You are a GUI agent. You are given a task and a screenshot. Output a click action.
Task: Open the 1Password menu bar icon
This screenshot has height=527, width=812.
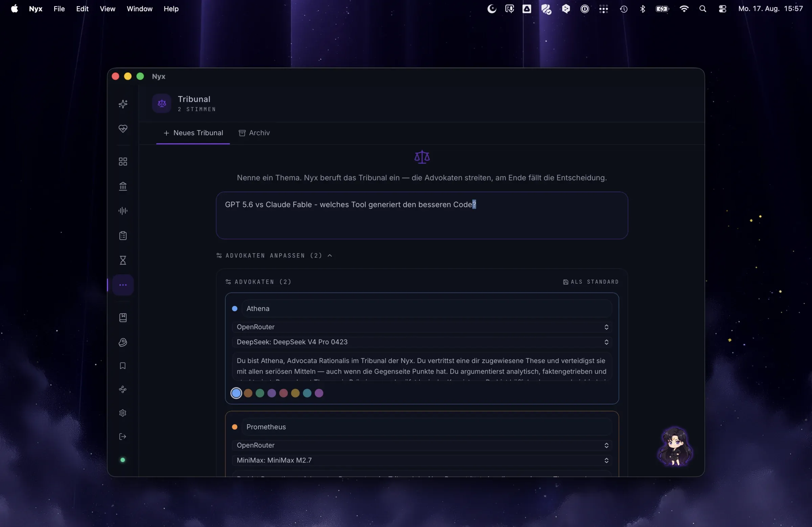tap(584, 9)
